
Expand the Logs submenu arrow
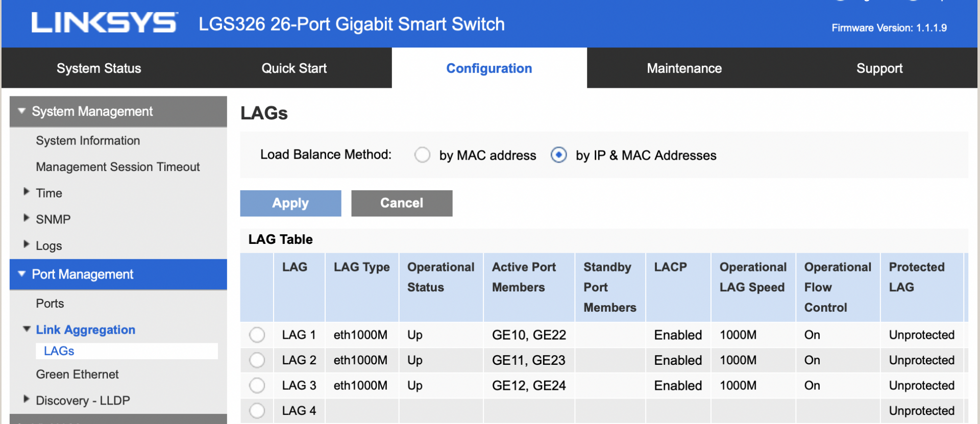pyautogui.click(x=26, y=244)
